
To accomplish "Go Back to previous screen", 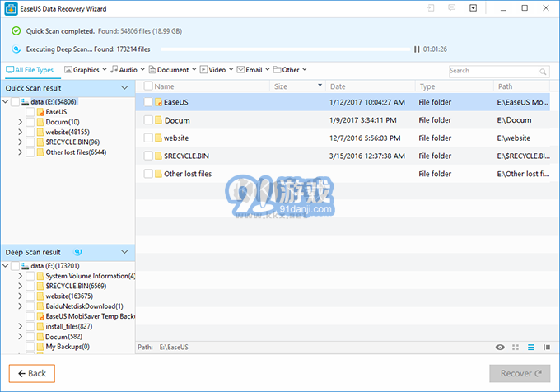I will pos(32,373).
